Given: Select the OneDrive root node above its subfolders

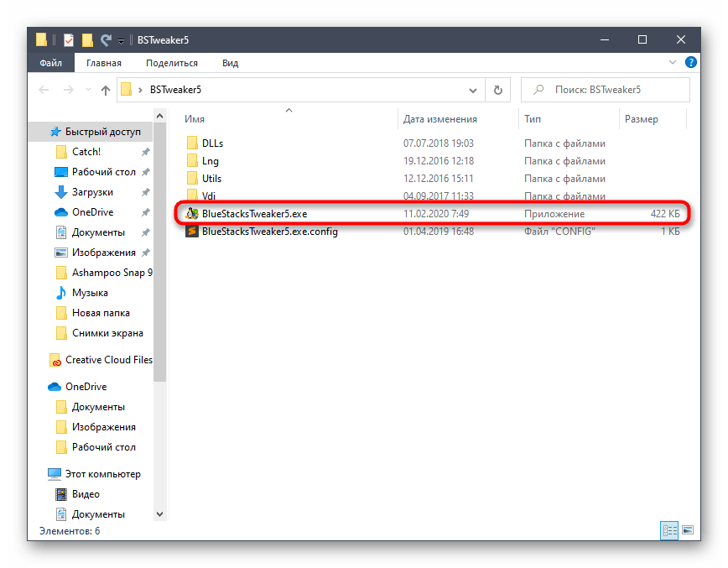Looking at the screenshot, I should pyautogui.click(x=86, y=387).
